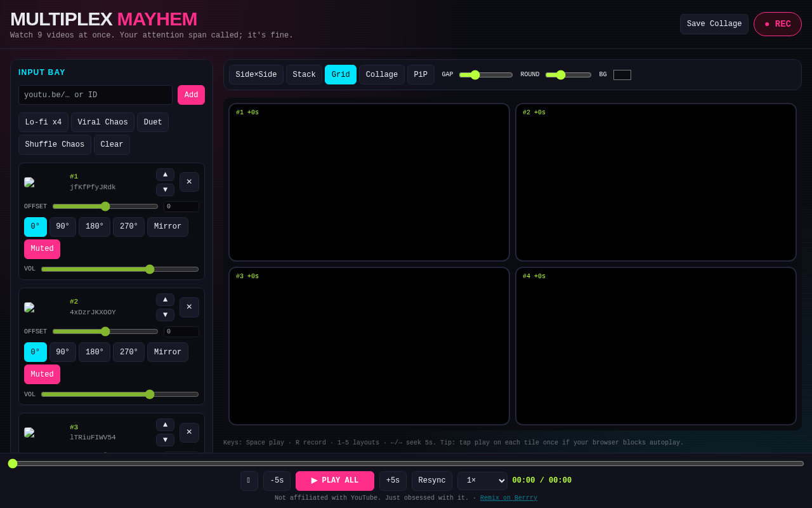The image size is (812, 508).
Task: Load the Lo-fi x4 preset
Action: [x=43, y=123]
